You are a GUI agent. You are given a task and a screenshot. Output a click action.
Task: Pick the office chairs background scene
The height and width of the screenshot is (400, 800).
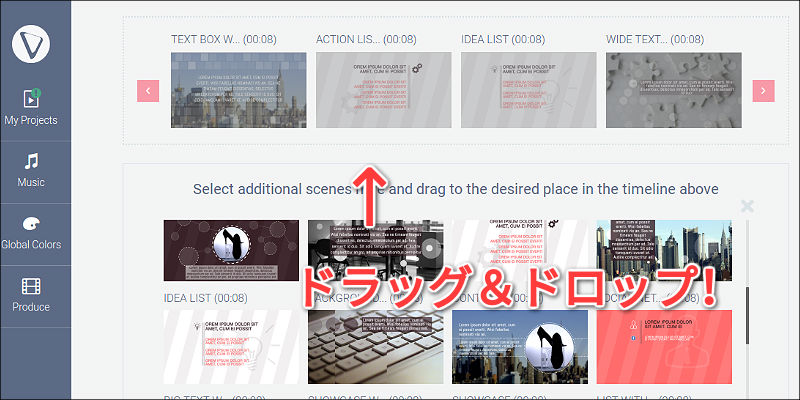376,251
